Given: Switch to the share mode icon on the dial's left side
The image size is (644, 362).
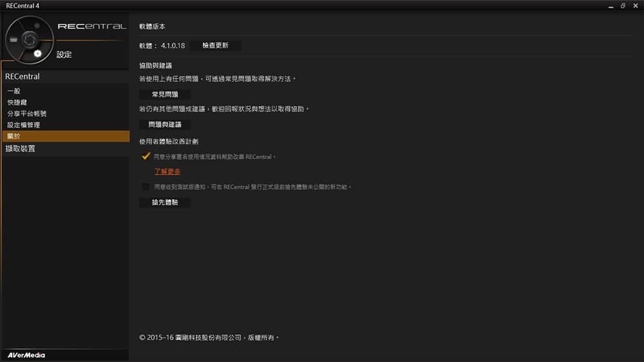Looking at the screenshot, I should click(14, 40).
